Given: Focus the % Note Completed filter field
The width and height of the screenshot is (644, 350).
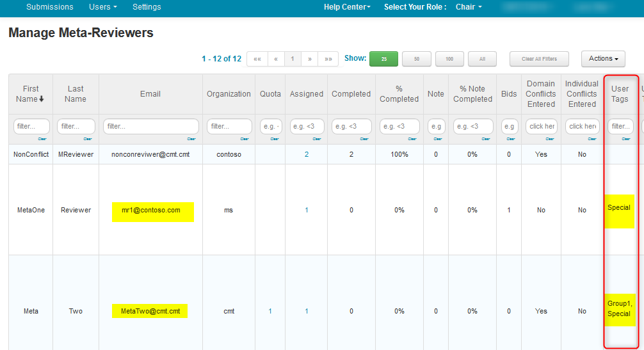Looking at the screenshot, I should coord(472,127).
